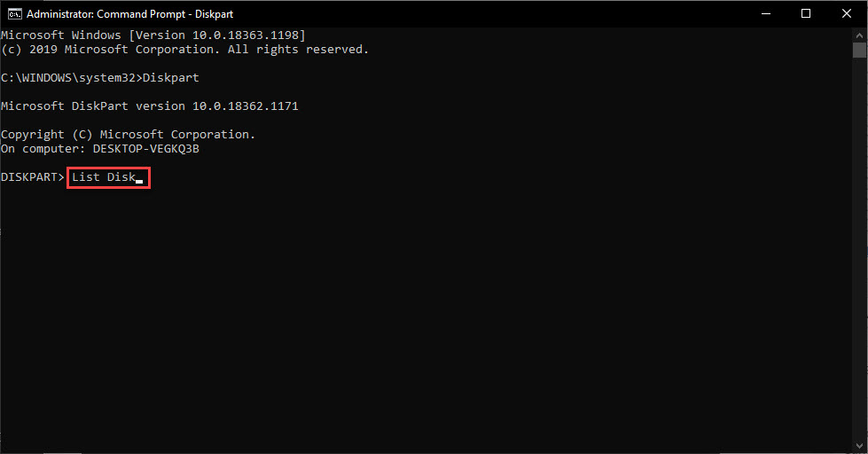This screenshot has height=454, width=868.
Task: Click the vertical scrollbar thumb
Action: coord(859,50)
